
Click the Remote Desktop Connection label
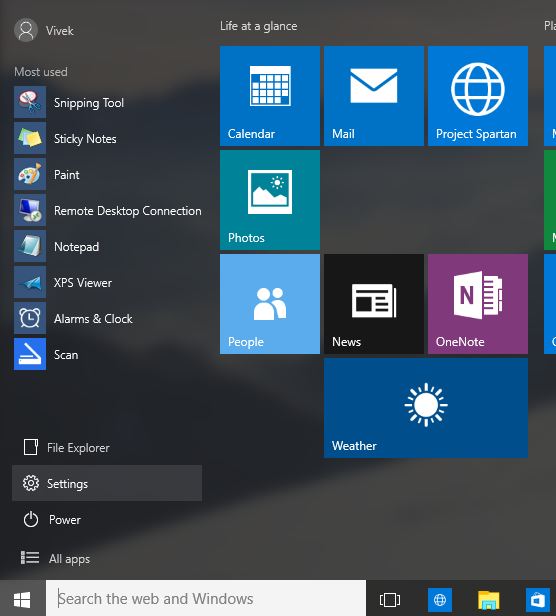(128, 211)
